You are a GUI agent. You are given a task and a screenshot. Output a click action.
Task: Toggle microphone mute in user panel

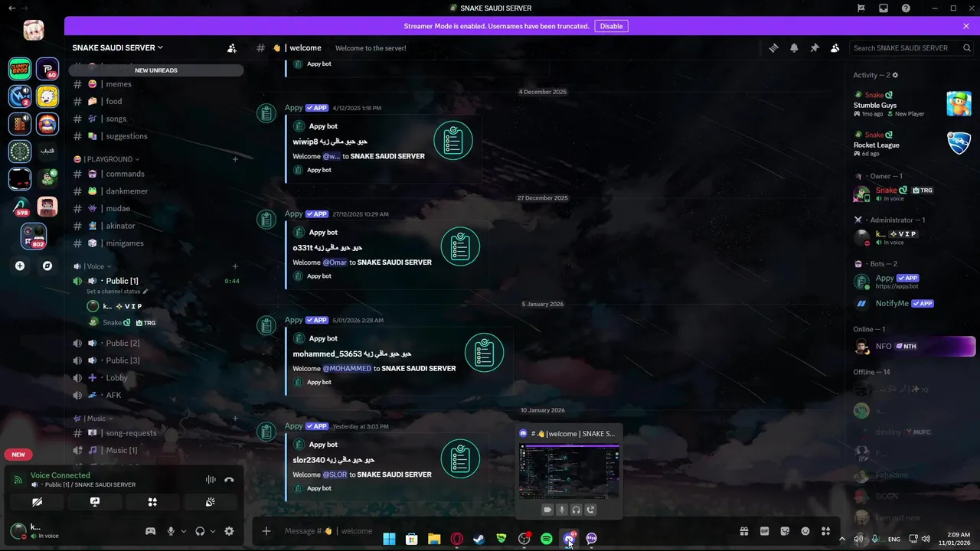171,531
